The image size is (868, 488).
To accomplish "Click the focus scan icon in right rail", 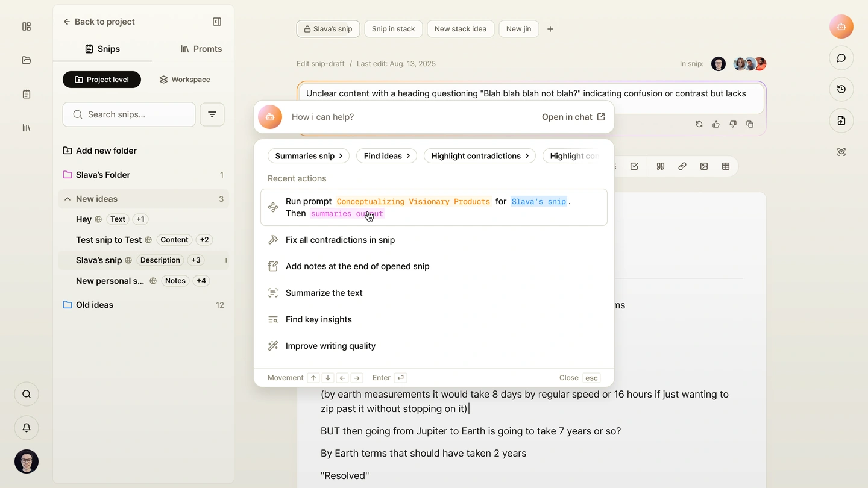I will pos(841,152).
